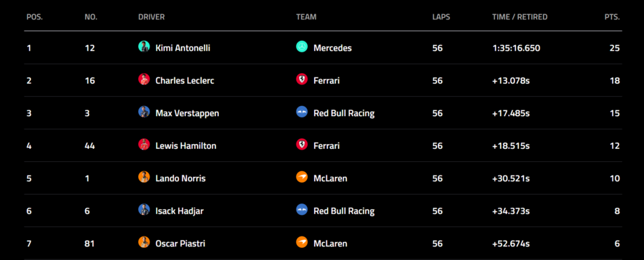Image resolution: width=644 pixels, height=260 pixels.
Task: Open Red Bull Racing team link for Hadjar
Action: click(343, 211)
